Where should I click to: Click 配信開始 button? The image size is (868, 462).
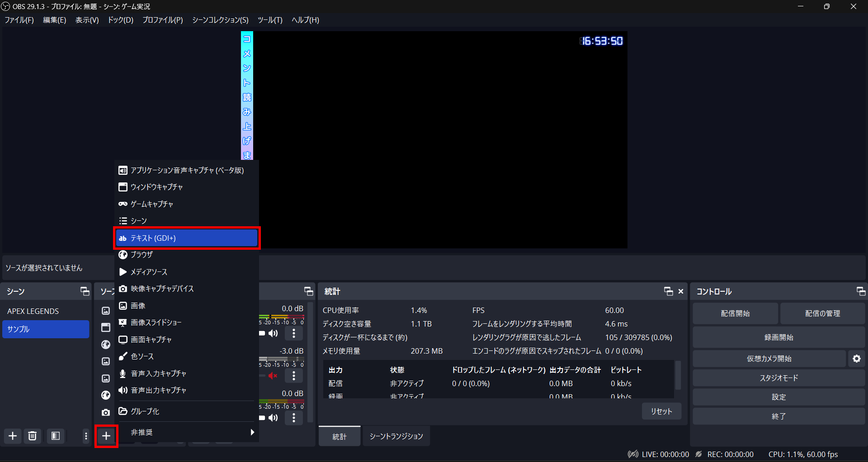point(735,313)
